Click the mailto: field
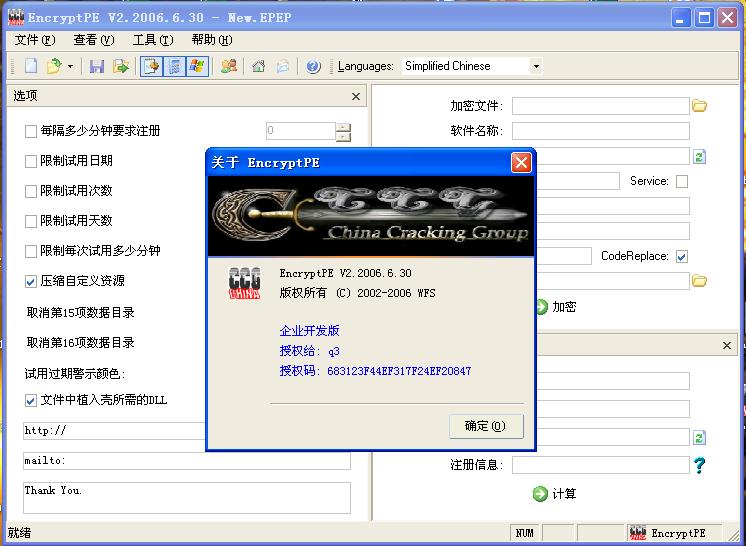 [x=186, y=461]
